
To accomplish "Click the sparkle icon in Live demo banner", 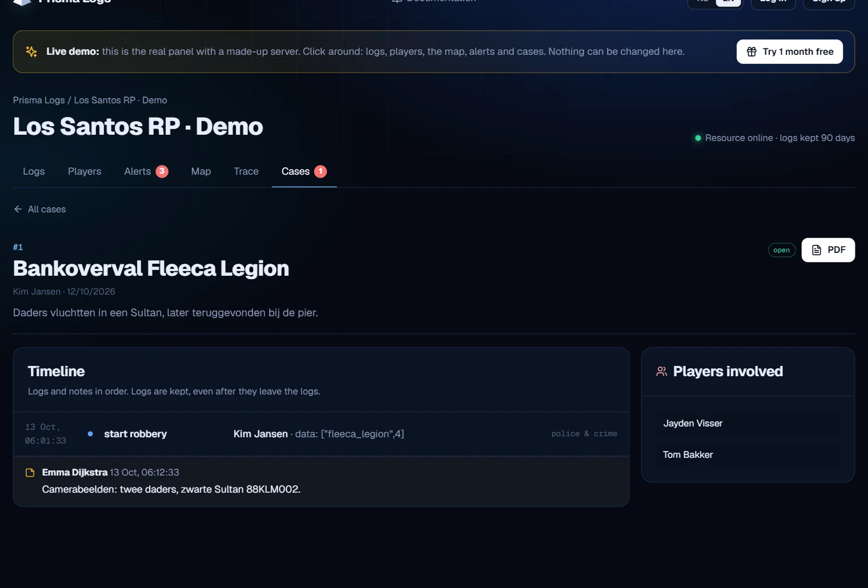I will [31, 51].
